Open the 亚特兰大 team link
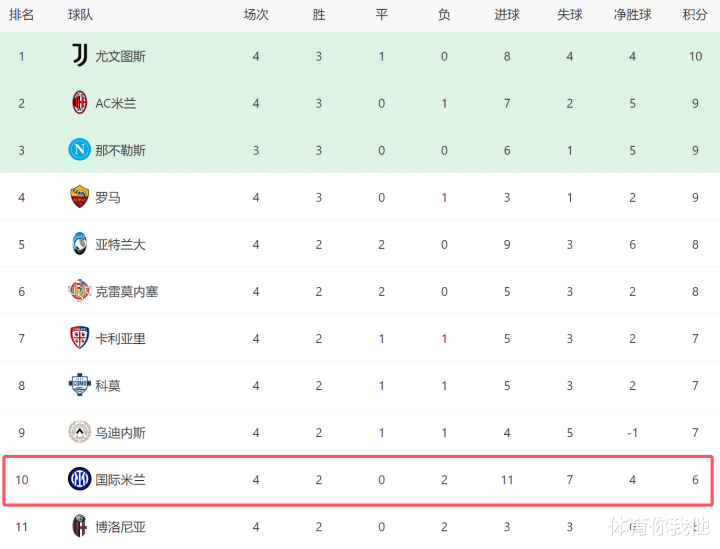 pos(120,244)
